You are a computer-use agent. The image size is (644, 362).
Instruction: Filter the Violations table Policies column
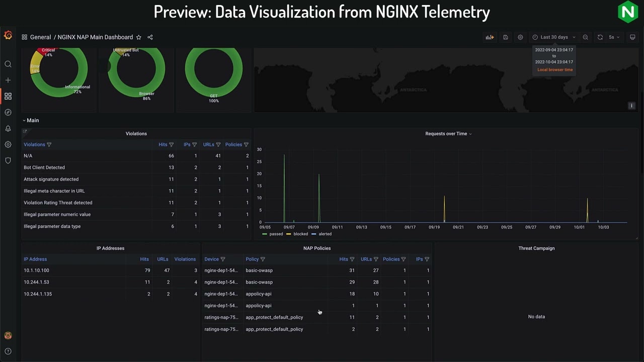(x=246, y=145)
